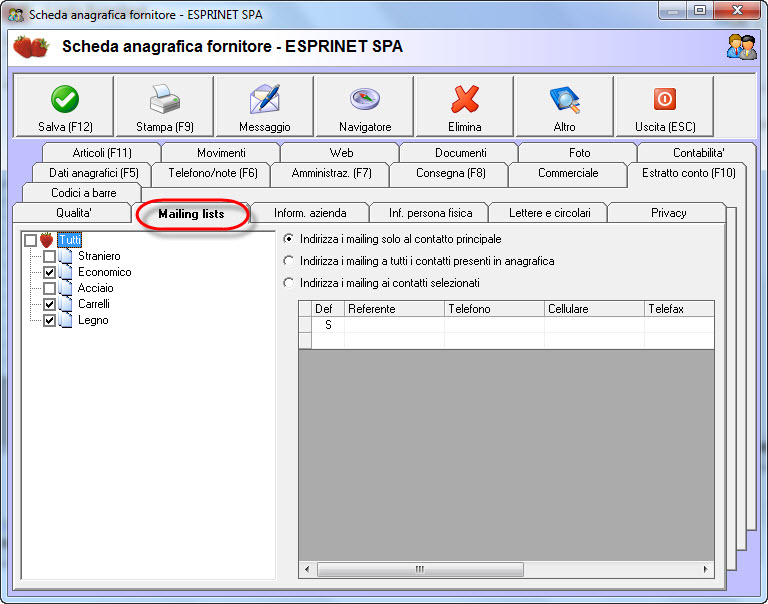
Task: Switch to the Codici a barre tab
Action: 83,193
